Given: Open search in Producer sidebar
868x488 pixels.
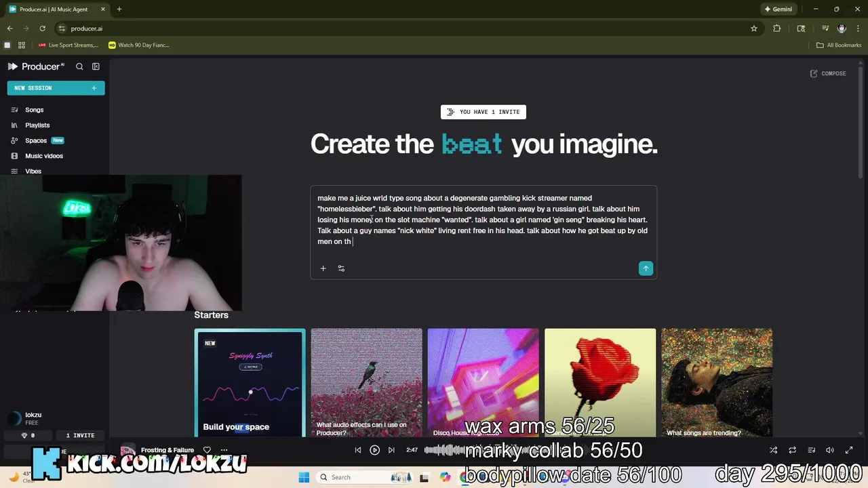Looking at the screenshot, I should click(x=79, y=66).
